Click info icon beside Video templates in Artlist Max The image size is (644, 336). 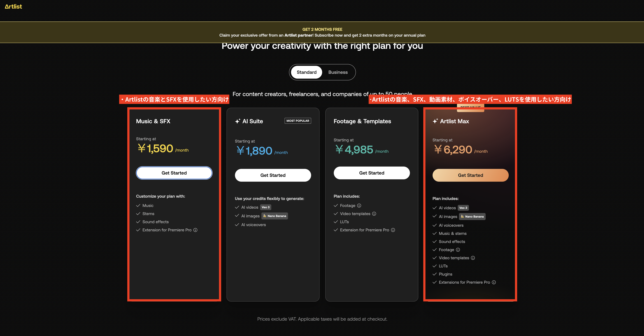point(473,258)
